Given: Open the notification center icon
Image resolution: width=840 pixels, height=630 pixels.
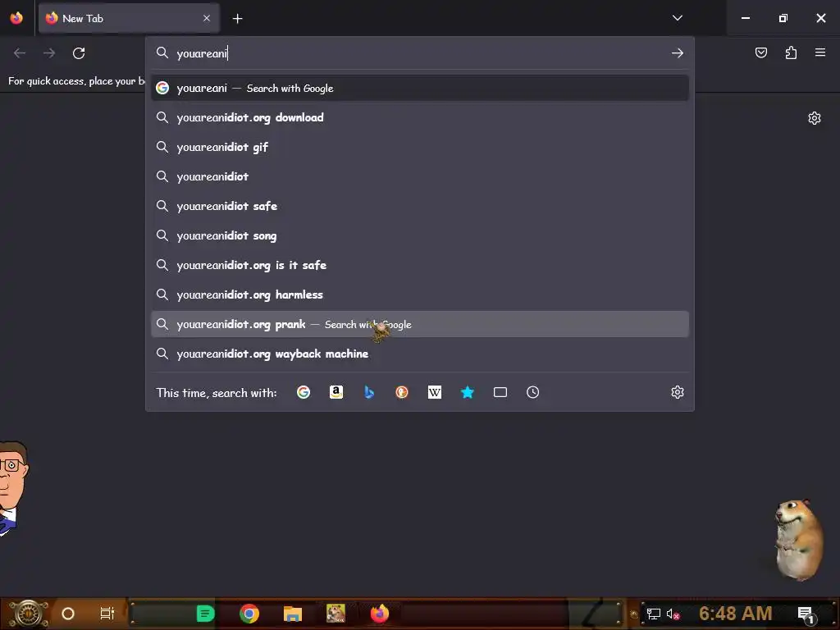Looking at the screenshot, I should tap(806, 614).
